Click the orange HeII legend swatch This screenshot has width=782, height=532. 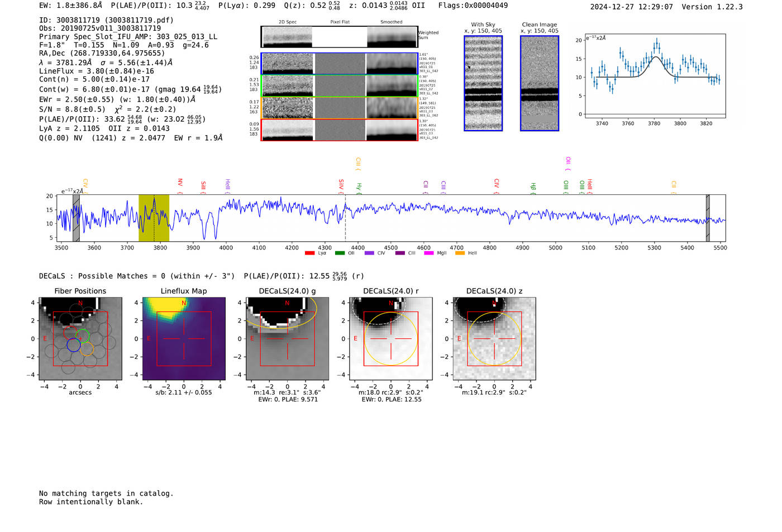pyautogui.click(x=460, y=253)
